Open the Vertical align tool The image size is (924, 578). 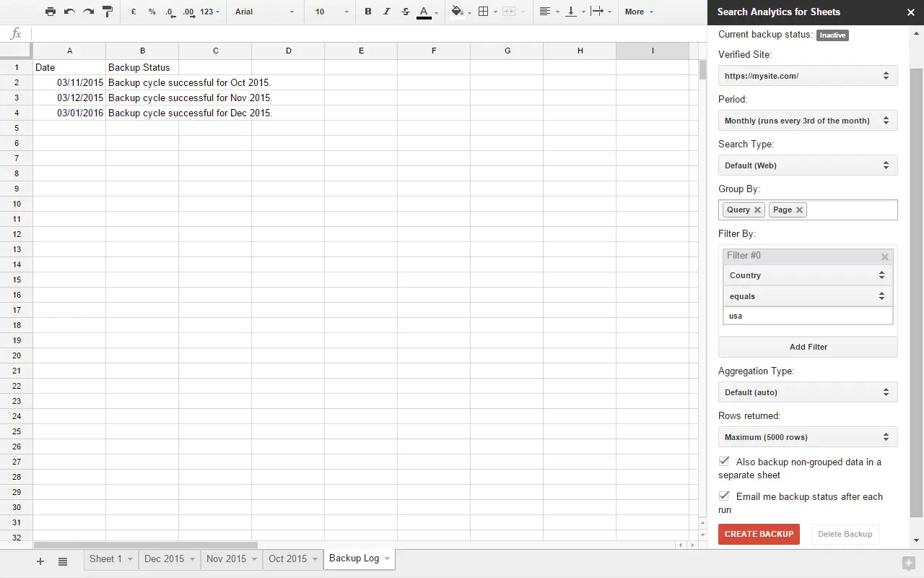(575, 12)
